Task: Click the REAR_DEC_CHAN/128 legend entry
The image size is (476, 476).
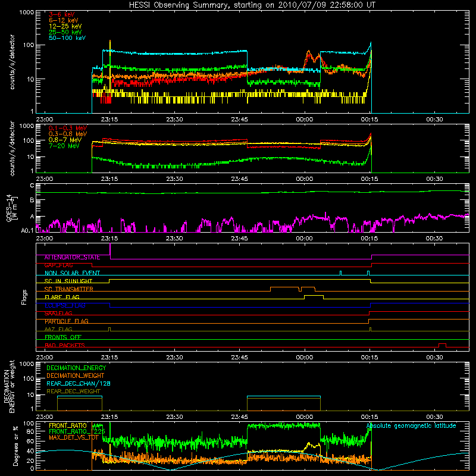Action: [79, 383]
